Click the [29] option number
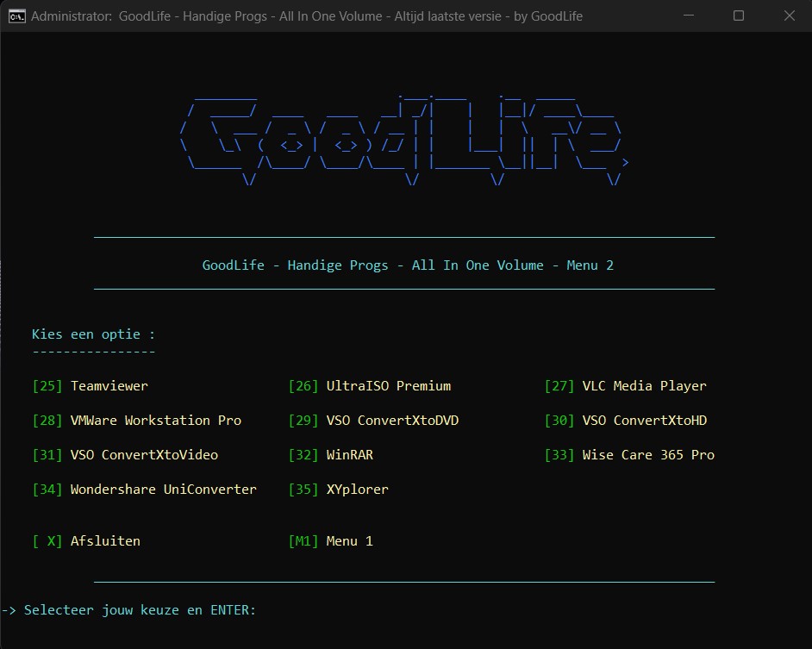 (303, 420)
